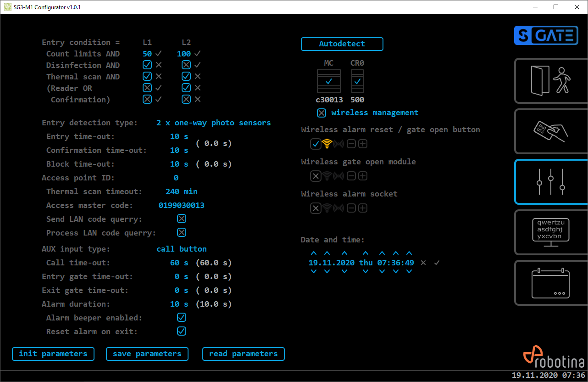
Task: Disable the Alarm beeper enabled checkbox
Action: (x=182, y=318)
